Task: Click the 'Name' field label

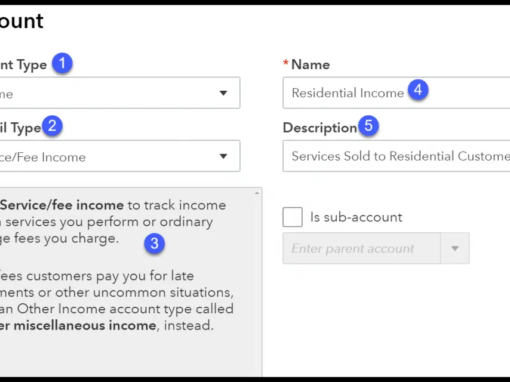Action: click(x=310, y=65)
